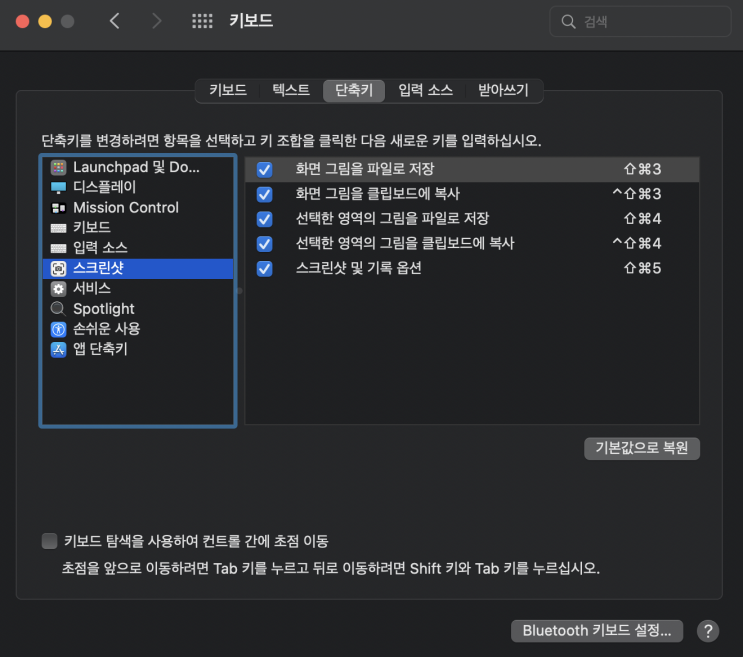Image resolution: width=743 pixels, height=657 pixels.
Task: Select the 키보드 category row text
Action: [x=92, y=228]
